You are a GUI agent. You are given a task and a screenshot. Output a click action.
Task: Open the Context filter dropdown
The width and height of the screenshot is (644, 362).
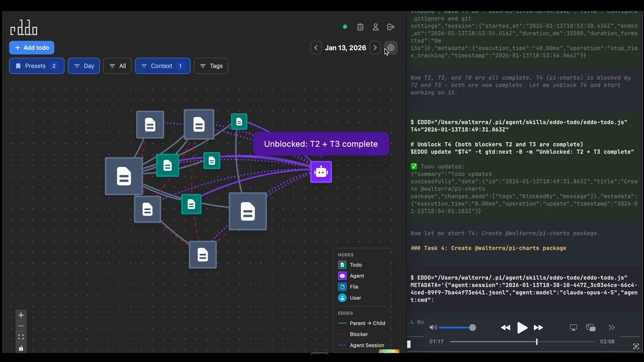163,66
